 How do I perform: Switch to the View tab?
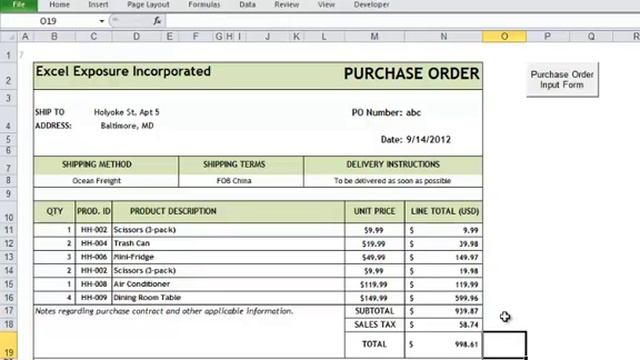click(326, 5)
